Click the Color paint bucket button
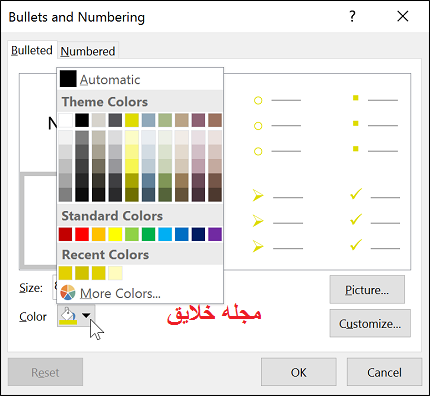This screenshot has width=430, height=396. click(x=68, y=316)
